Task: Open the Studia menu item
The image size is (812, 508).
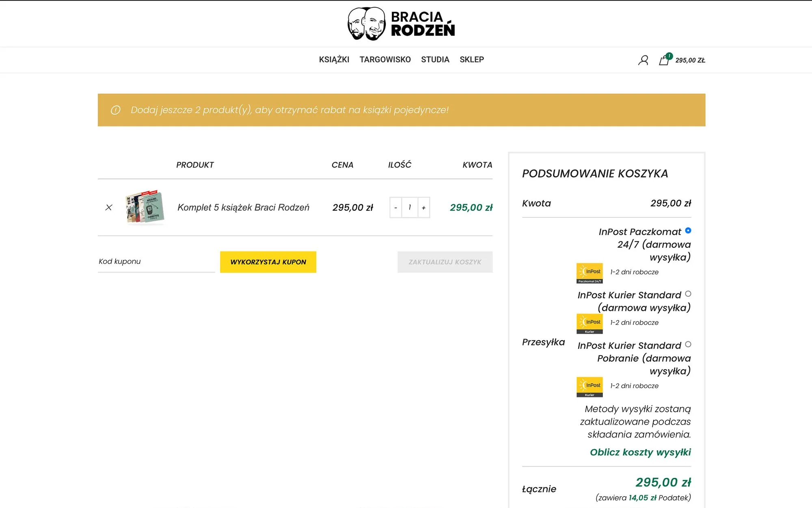Action: (435, 60)
